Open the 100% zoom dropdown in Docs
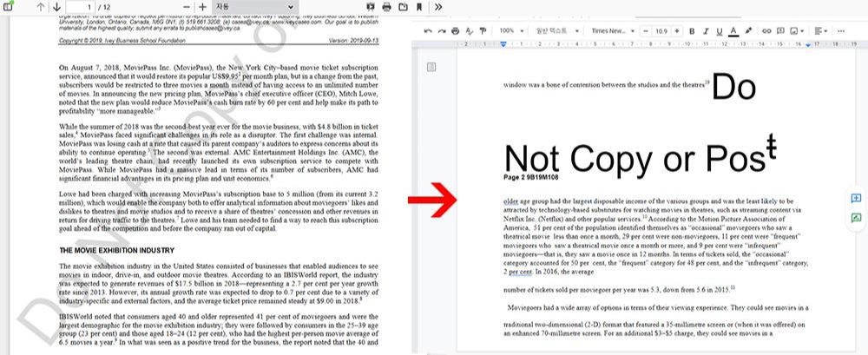Viewport: 868px width, 355px height. coord(511,31)
